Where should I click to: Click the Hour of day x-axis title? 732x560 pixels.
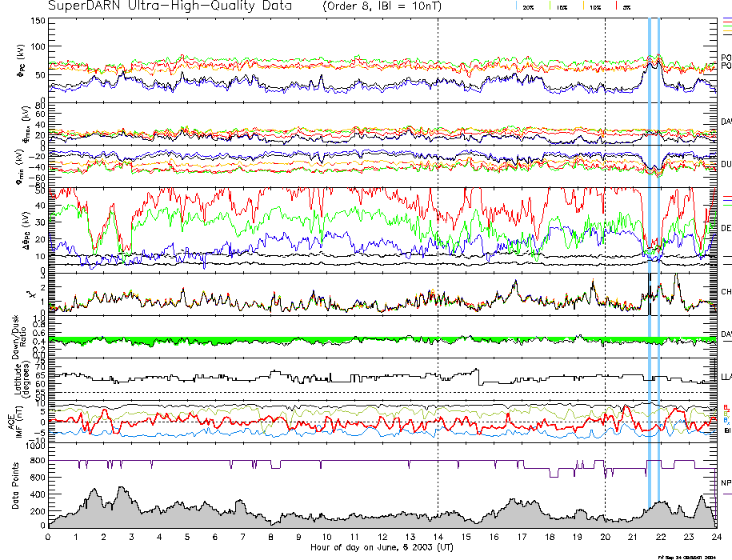coord(382,547)
